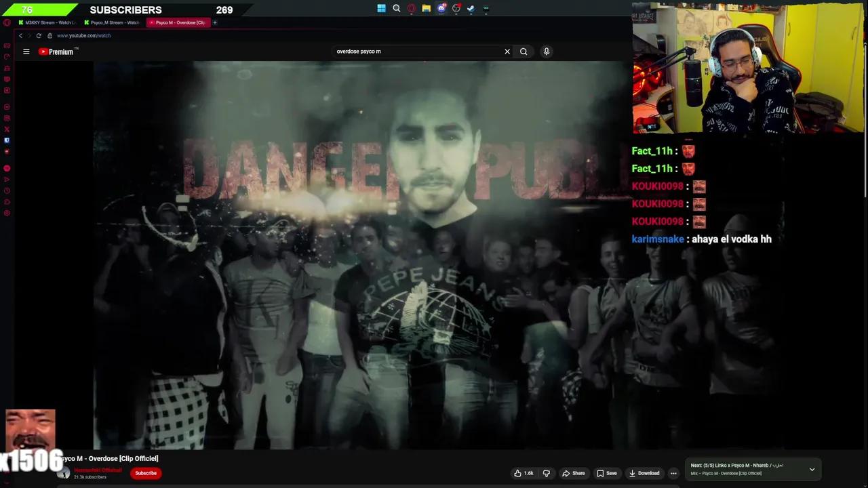This screenshot has height=488, width=868.
Task: Expand the Next up mix playlist panel
Action: click(x=812, y=469)
